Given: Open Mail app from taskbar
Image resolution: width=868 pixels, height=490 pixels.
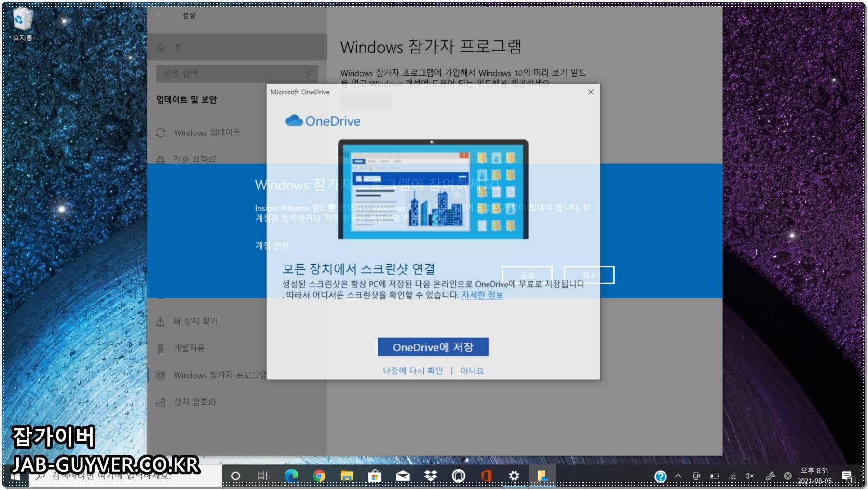Looking at the screenshot, I should click(x=403, y=476).
